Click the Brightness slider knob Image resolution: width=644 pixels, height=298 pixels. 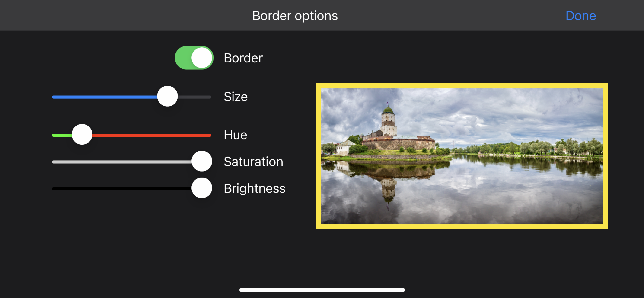[202, 188]
